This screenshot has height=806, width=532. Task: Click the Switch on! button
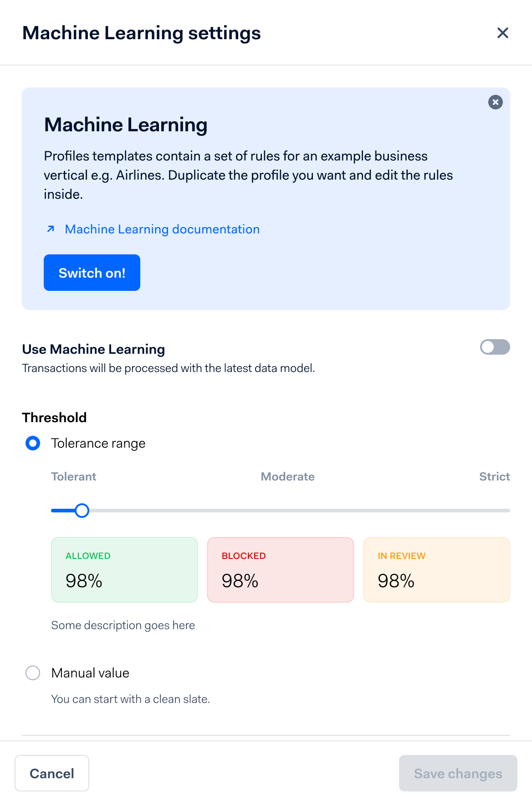pos(92,273)
